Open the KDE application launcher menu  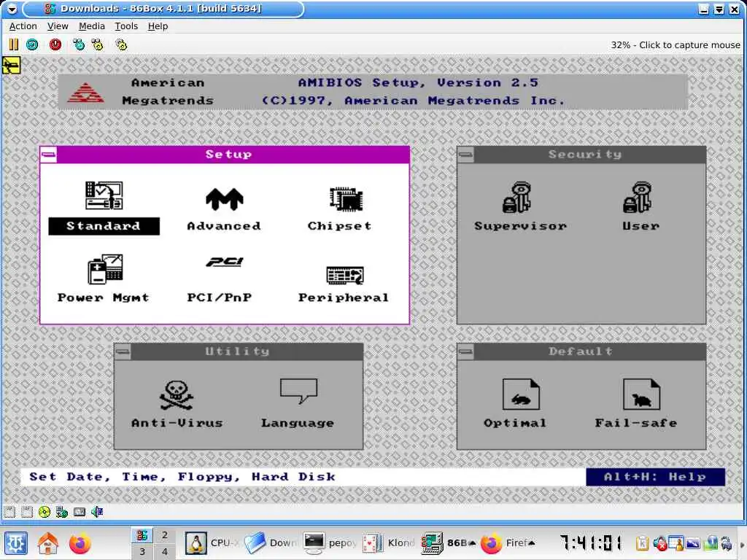(16, 543)
